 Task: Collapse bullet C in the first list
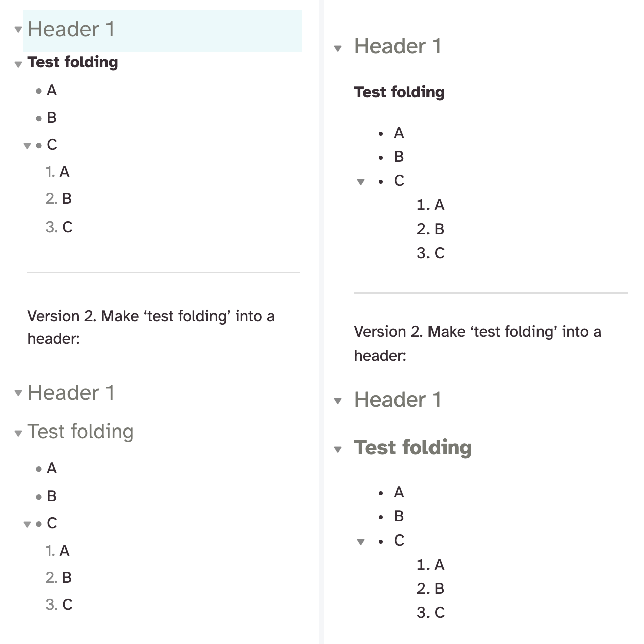[x=27, y=145]
